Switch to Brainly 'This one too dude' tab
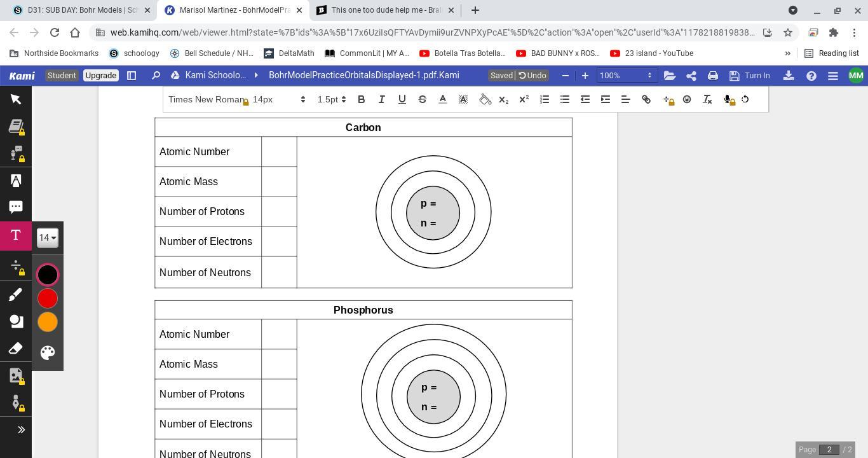 click(386, 10)
